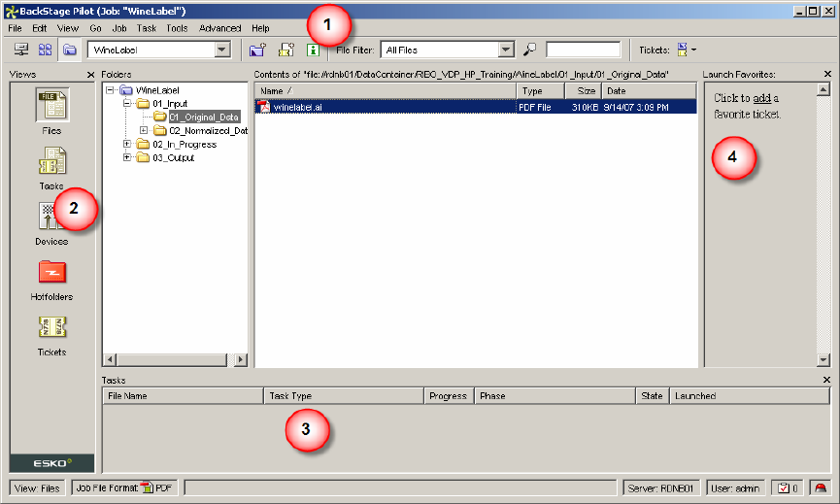Switch to the Tasks view icon
Viewport: 840px width, 504px height.
pyautogui.click(x=52, y=161)
